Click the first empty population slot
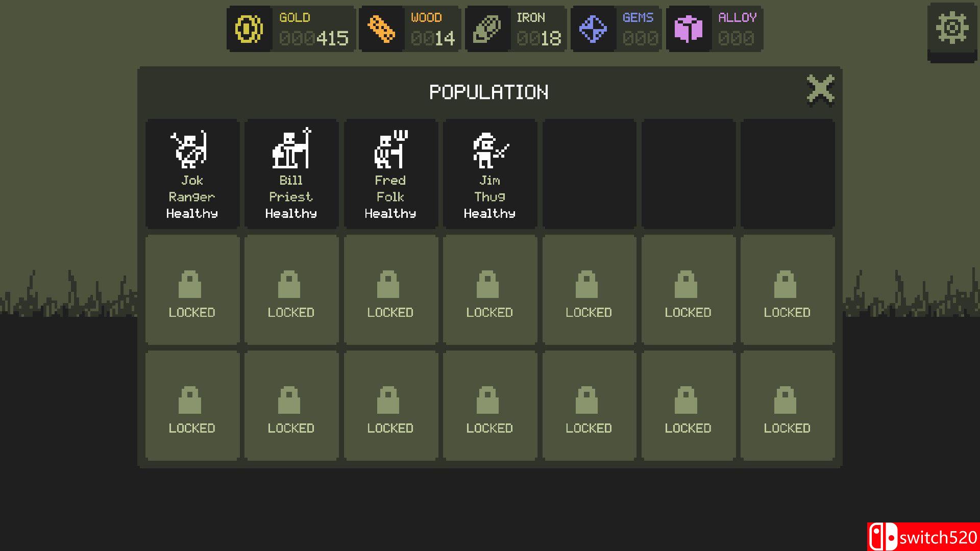 589,174
